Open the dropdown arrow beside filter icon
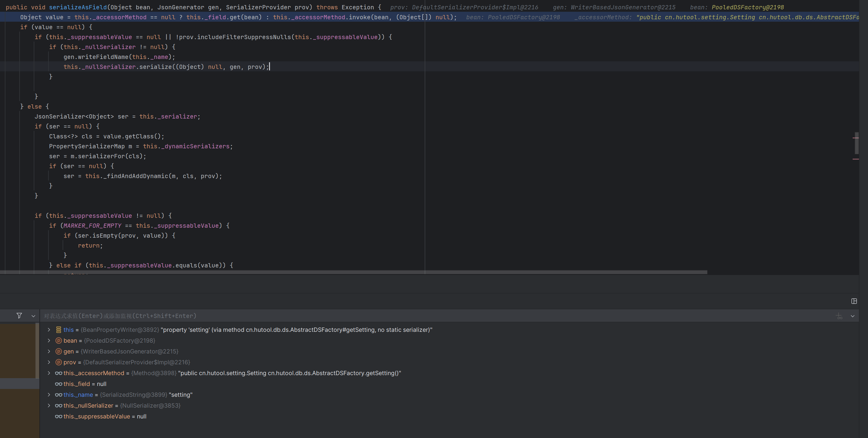The width and height of the screenshot is (868, 438). coord(33,316)
